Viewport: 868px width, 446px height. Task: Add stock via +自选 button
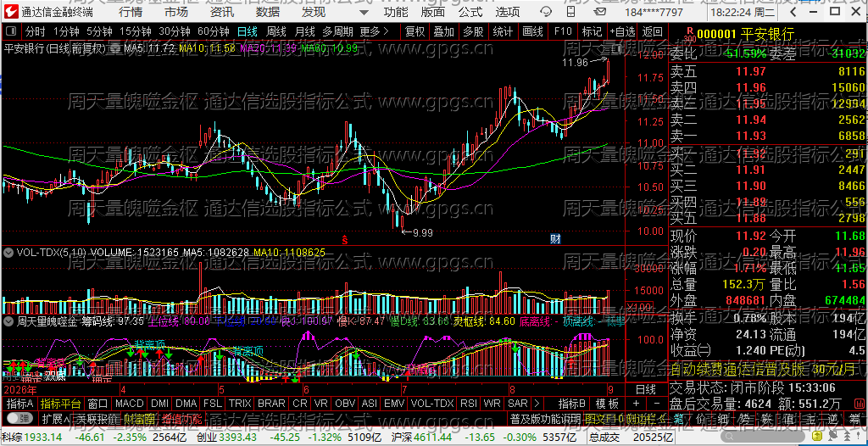[622, 31]
